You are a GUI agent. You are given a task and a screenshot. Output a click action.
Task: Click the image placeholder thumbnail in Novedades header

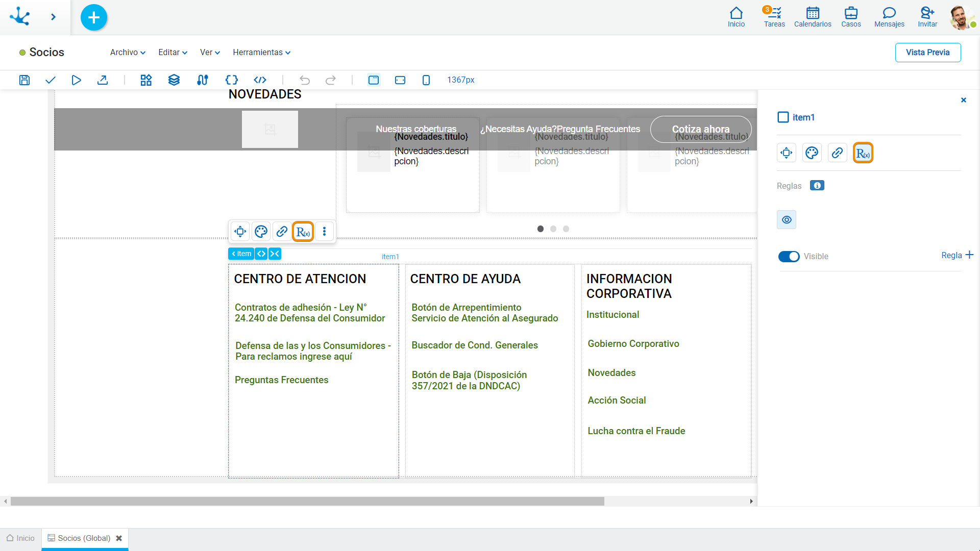pyautogui.click(x=270, y=130)
